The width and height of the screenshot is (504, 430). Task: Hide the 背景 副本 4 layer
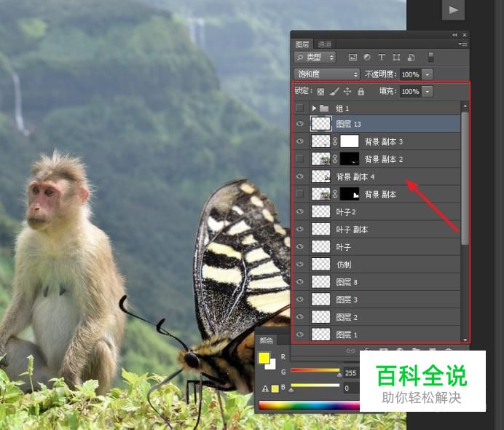[300, 176]
